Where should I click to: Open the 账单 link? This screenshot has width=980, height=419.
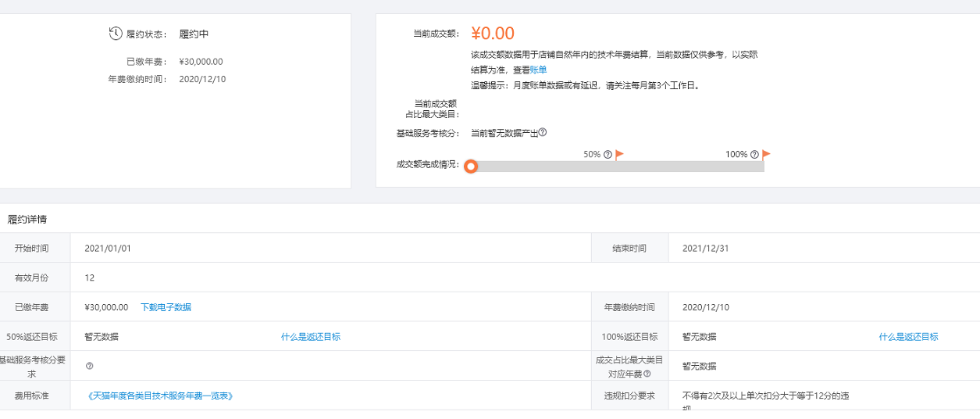click(538, 70)
